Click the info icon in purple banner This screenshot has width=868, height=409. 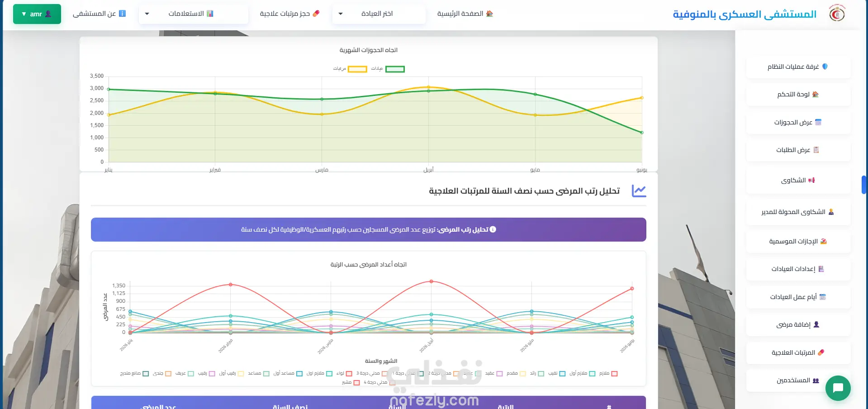tap(493, 229)
